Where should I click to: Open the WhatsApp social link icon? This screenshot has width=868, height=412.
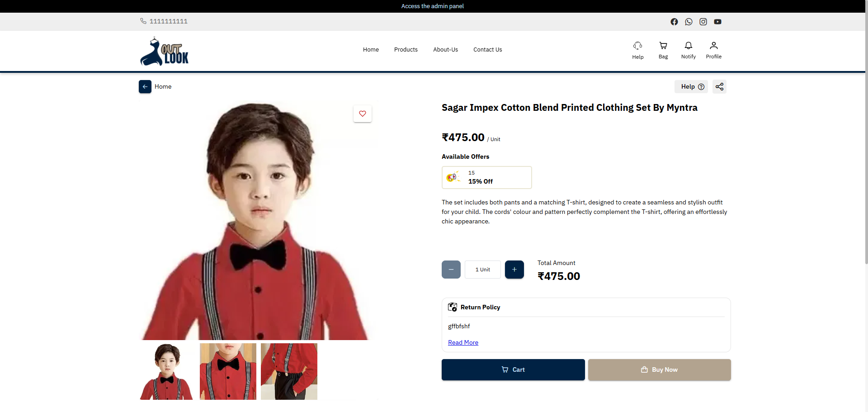coord(689,22)
